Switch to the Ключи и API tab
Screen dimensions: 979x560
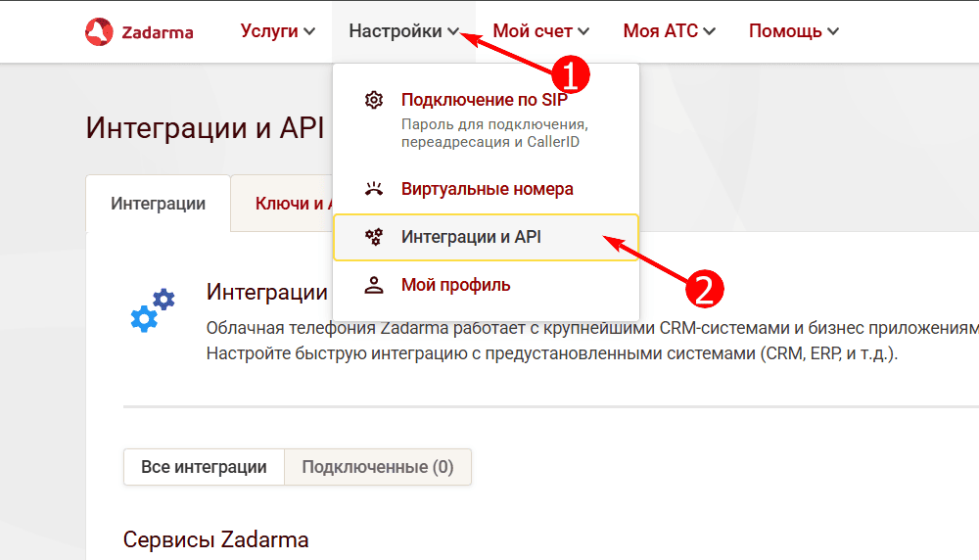(282, 204)
